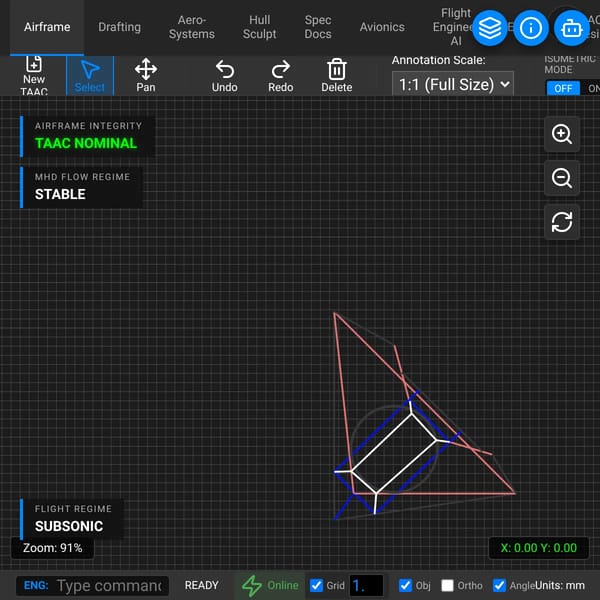This screenshot has height=600, width=600.
Task: Undo the last action
Action: (x=225, y=76)
